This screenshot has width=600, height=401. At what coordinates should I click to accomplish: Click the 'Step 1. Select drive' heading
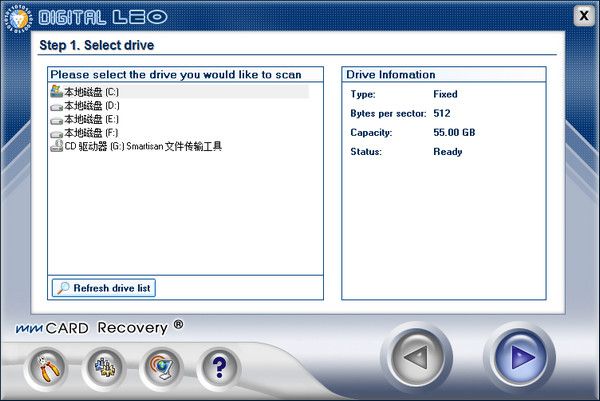click(x=97, y=45)
